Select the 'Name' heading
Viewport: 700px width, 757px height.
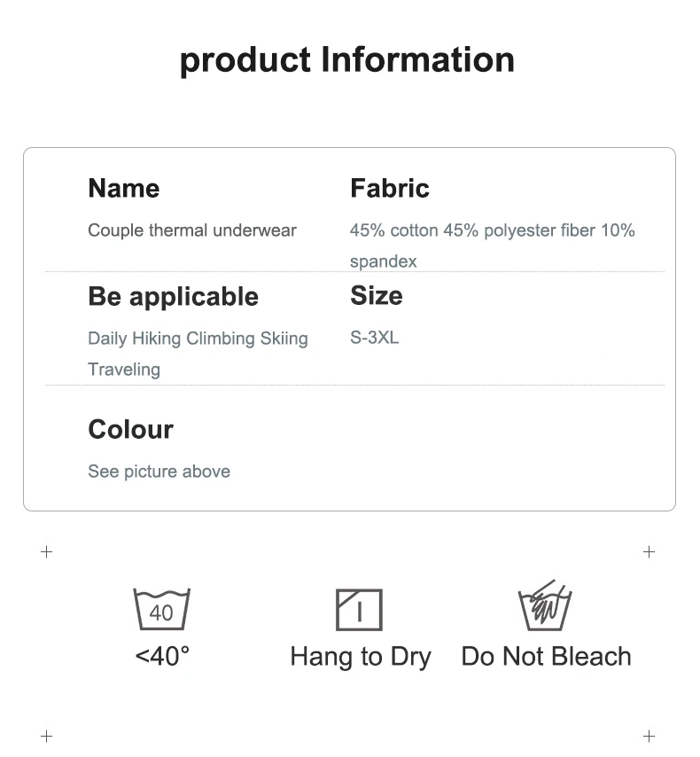pyautogui.click(x=123, y=188)
